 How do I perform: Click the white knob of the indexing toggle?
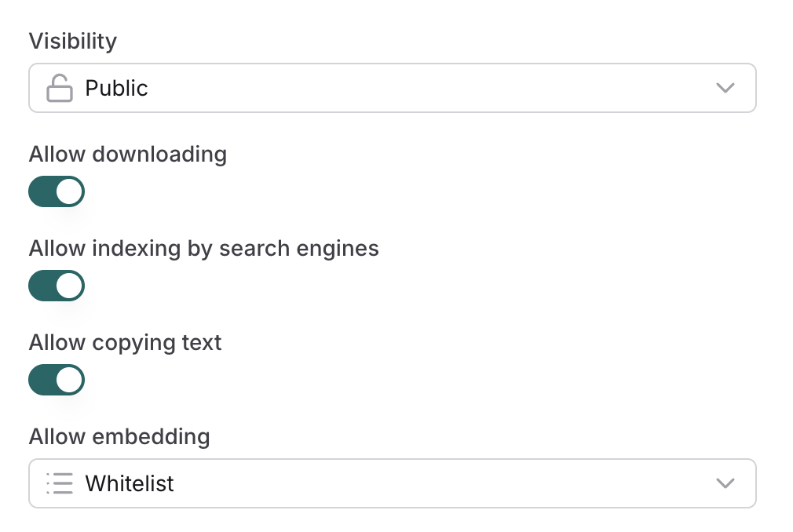click(70, 286)
